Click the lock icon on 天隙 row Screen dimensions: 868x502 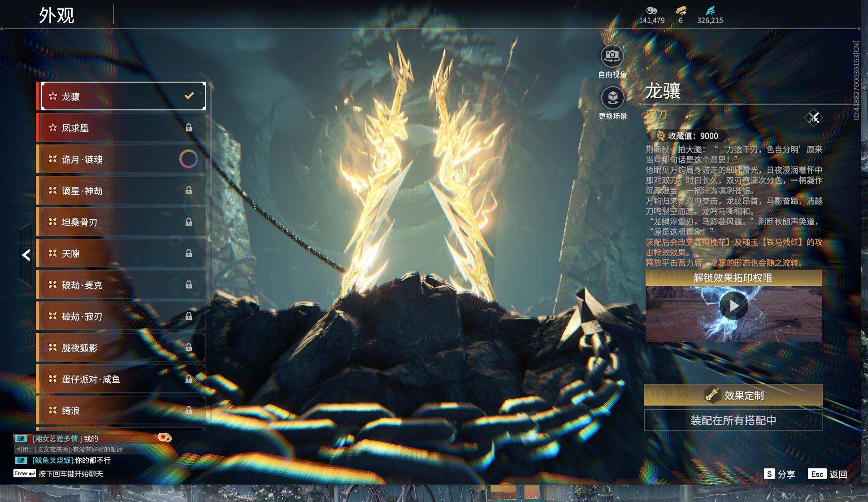point(189,253)
